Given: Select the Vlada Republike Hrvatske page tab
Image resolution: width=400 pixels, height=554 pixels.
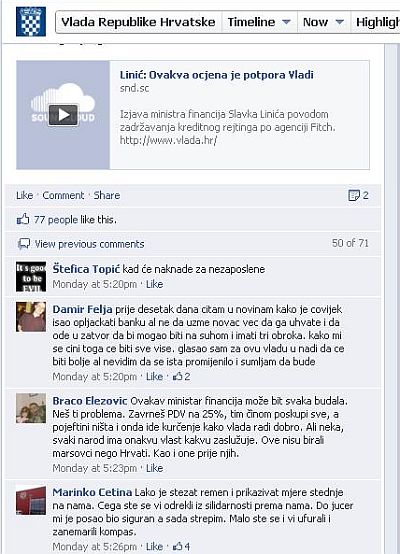Looking at the screenshot, I should coord(138,22).
